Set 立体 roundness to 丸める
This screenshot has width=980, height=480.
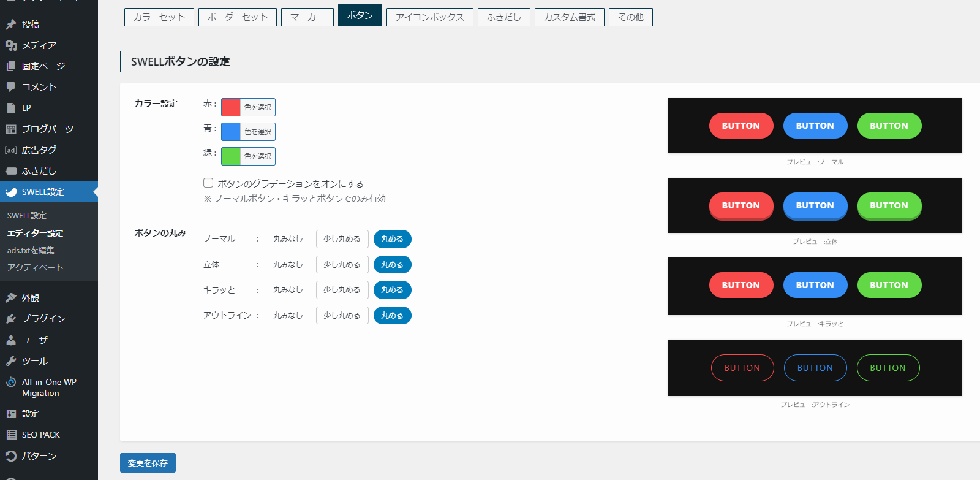pos(392,265)
